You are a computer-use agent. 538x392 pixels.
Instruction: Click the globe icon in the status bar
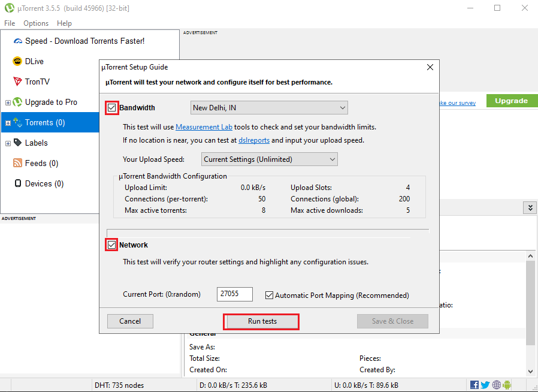tap(496, 384)
